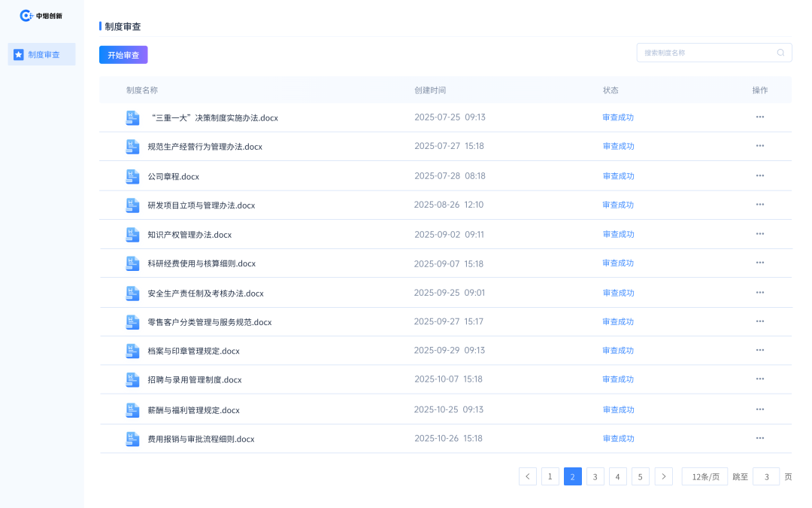Click file name 招聘与录用管理制度.docx
The width and height of the screenshot is (812, 508).
[x=195, y=380]
